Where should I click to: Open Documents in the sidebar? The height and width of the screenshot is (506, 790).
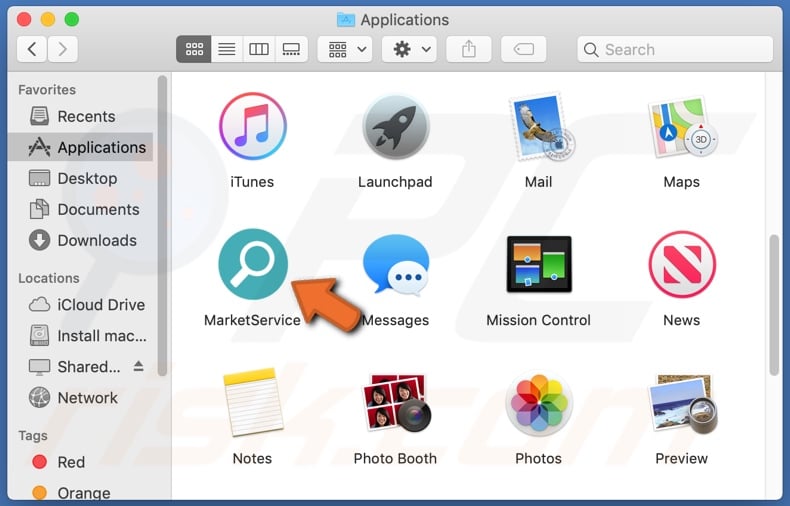tap(81, 209)
